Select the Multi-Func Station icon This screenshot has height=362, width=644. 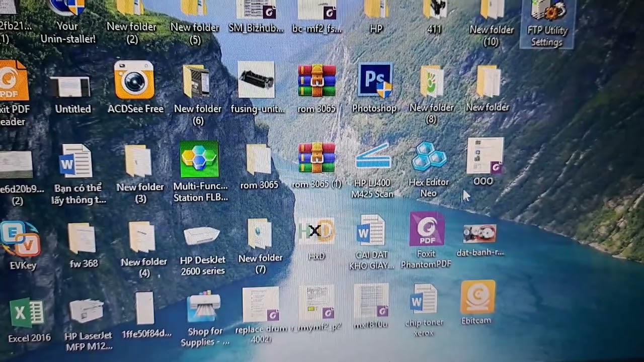pyautogui.click(x=199, y=159)
